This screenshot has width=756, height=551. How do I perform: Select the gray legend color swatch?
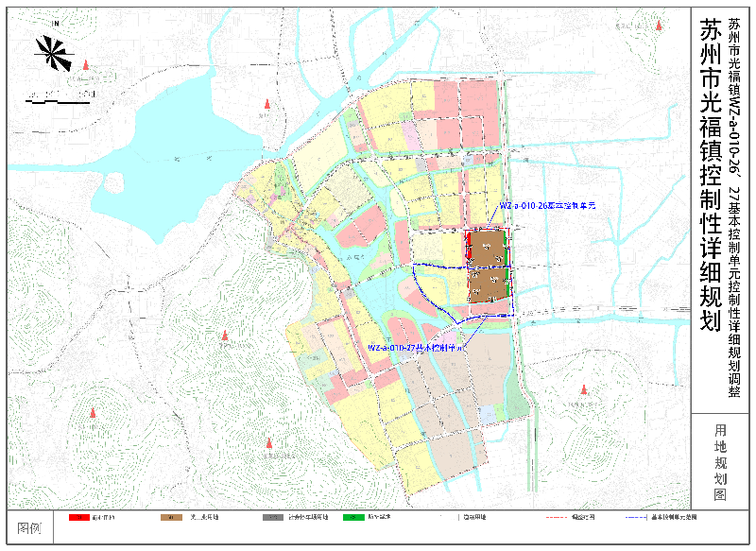point(272,518)
